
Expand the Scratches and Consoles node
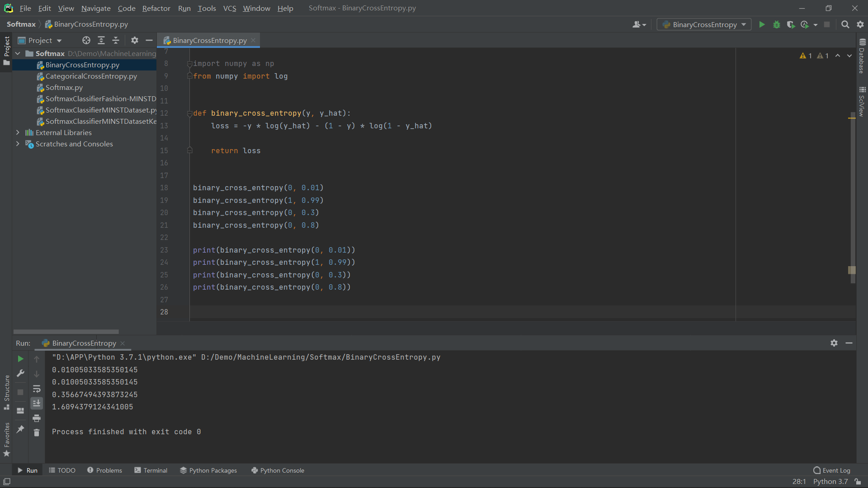18,144
